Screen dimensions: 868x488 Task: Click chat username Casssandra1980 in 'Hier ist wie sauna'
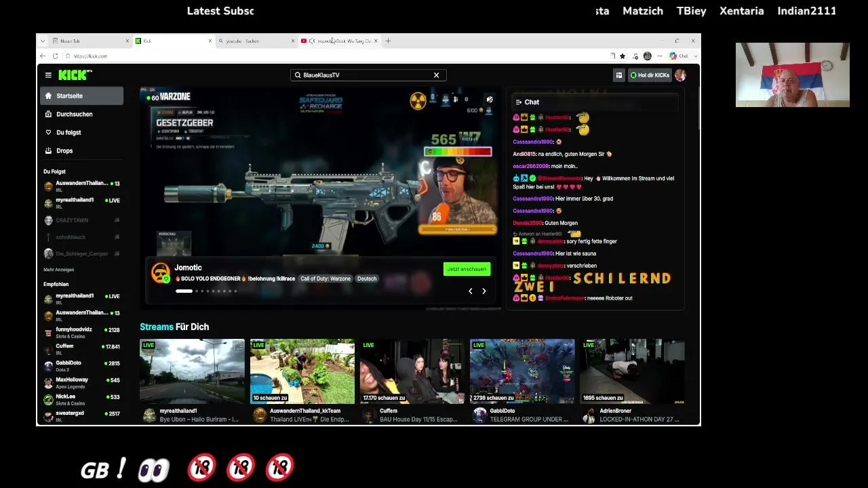click(x=533, y=253)
